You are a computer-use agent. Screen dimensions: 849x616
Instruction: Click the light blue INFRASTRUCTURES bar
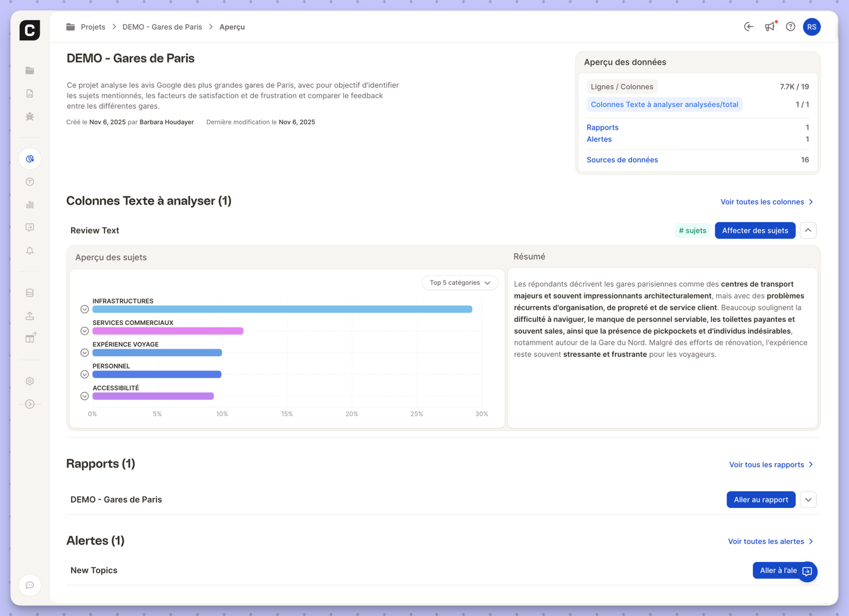[x=282, y=309]
